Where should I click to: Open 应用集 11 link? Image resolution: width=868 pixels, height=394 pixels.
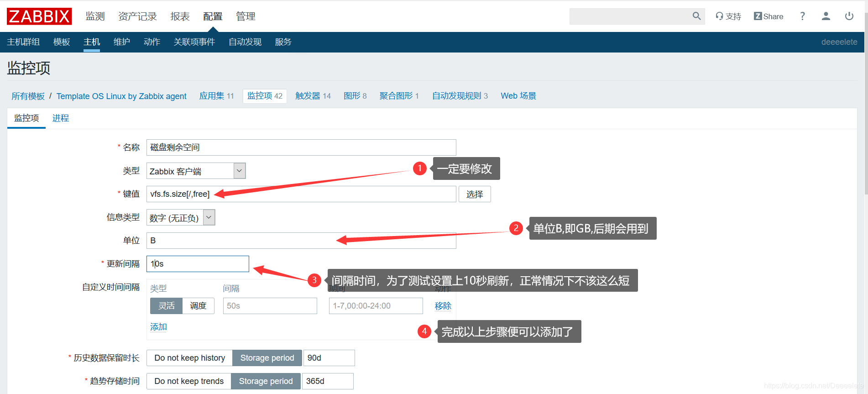click(216, 96)
